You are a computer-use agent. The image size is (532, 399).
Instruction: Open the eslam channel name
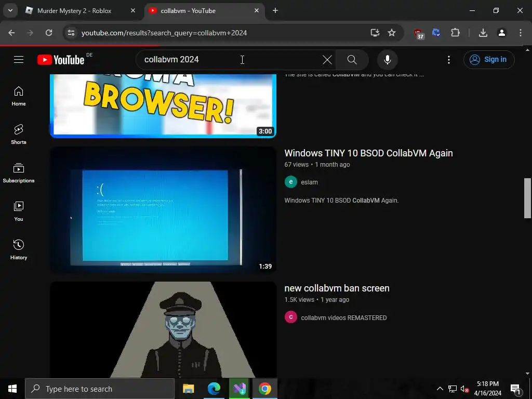[x=310, y=182]
